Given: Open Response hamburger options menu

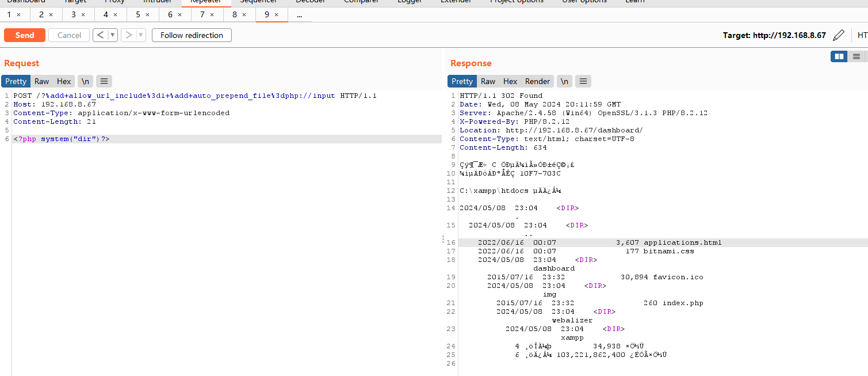Looking at the screenshot, I should pos(583,81).
